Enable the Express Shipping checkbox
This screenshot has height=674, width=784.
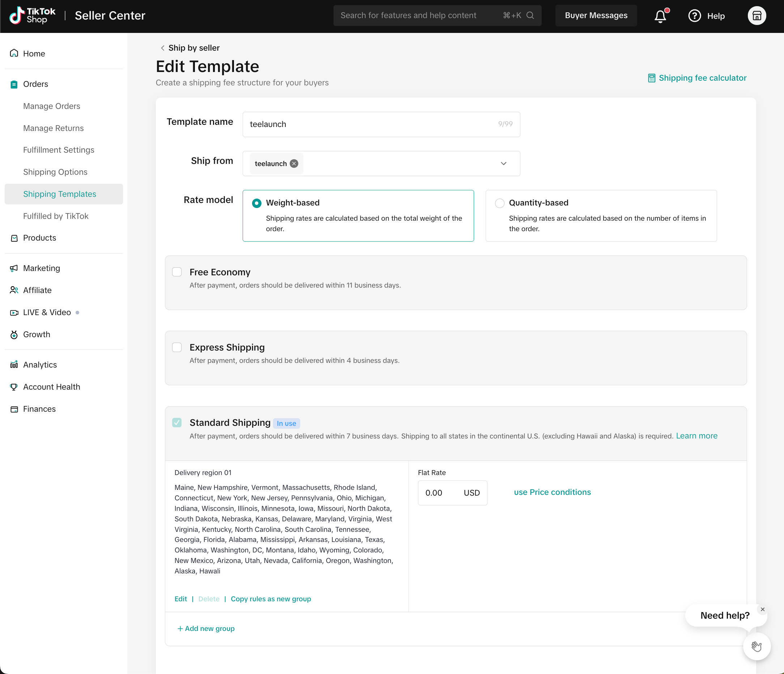pyautogui.click(x=177, y=347)
